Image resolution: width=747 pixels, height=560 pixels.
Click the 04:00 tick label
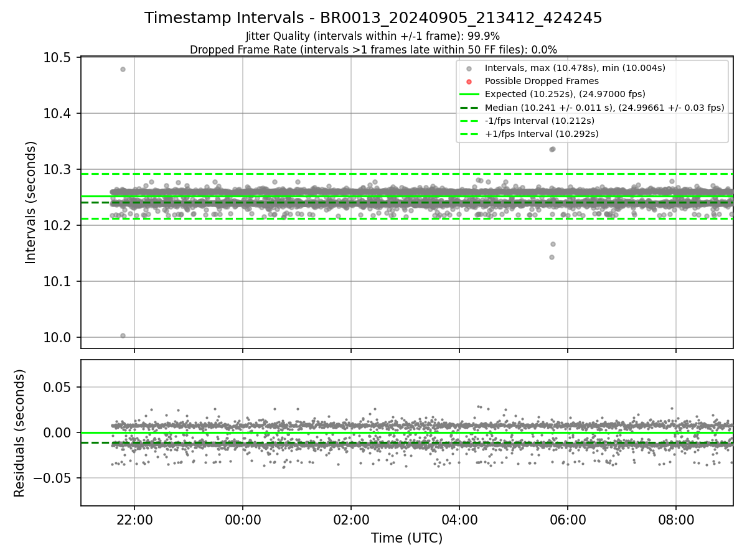pos(459,520)
